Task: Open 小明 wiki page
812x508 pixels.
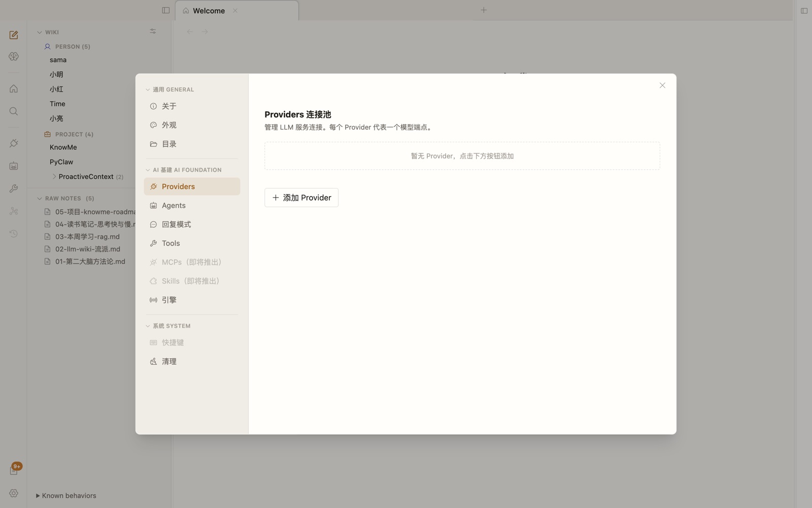Action: click(x=56, y=74)
